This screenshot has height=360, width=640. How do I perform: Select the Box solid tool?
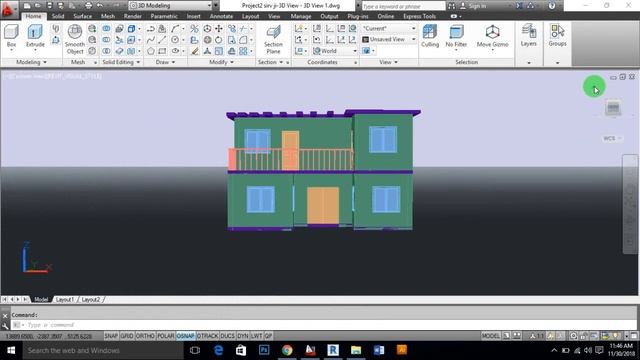tap(11, 36)
